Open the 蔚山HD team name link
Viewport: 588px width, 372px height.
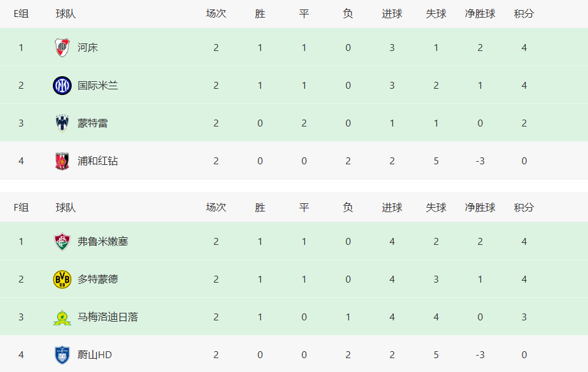click(x=94, y=355)
